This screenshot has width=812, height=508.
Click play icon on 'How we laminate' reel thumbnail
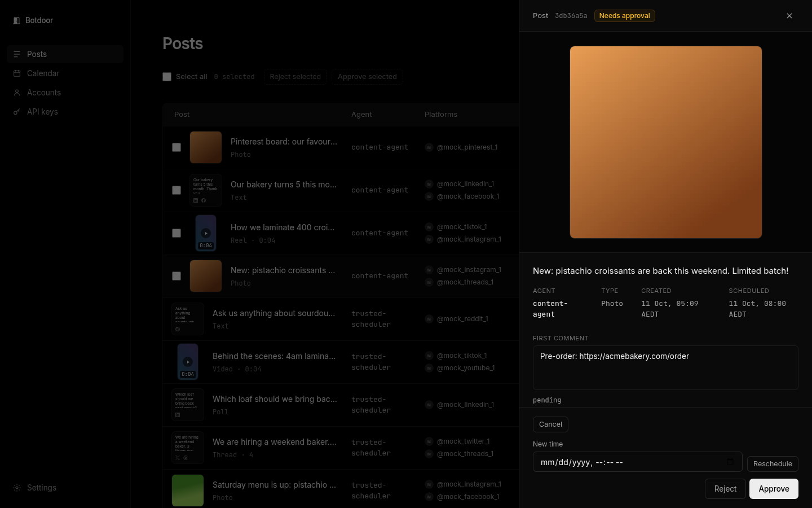[x=206, y=233]
